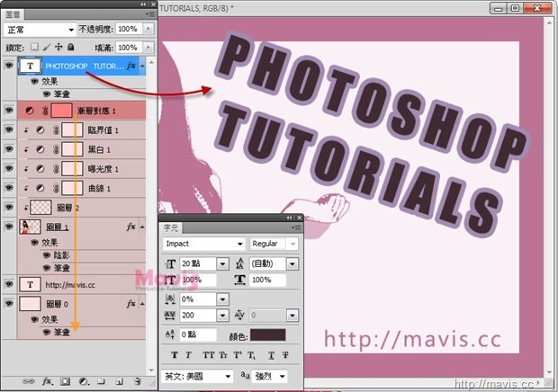
Task: Collapse Character panel with double arrows
Action: (289, 218)
